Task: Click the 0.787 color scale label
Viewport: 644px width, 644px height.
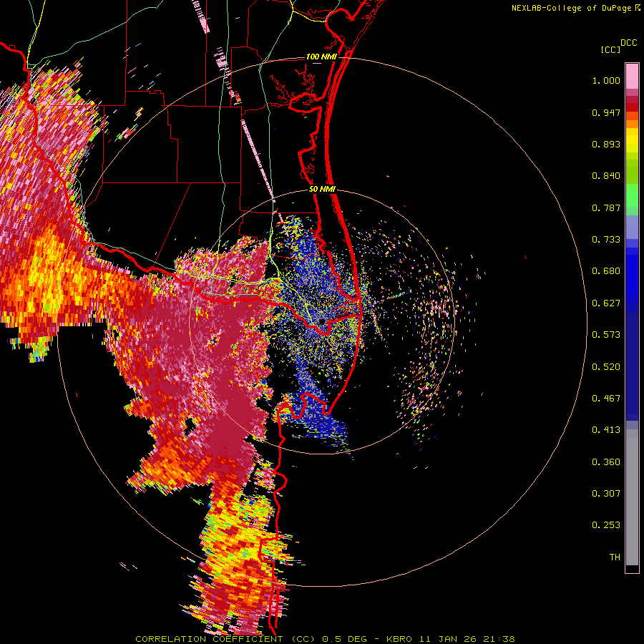Action: [606, 208]
